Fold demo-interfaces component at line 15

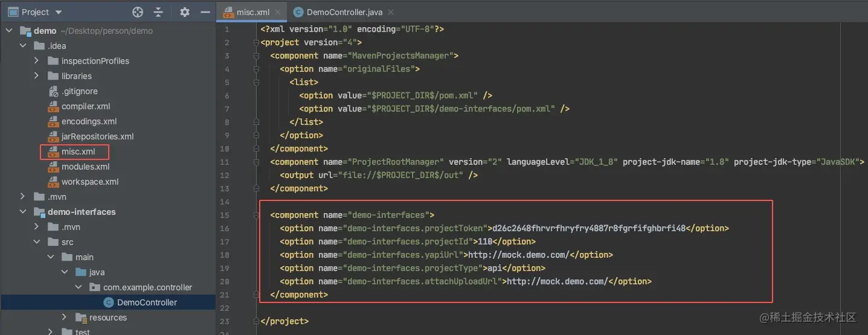tap(256, 215)
